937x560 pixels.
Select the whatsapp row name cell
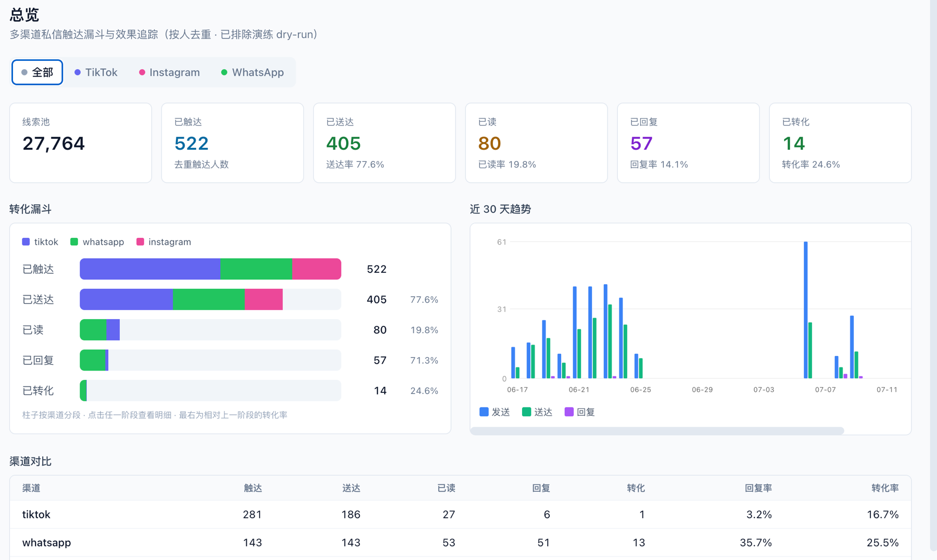(46, 542)
